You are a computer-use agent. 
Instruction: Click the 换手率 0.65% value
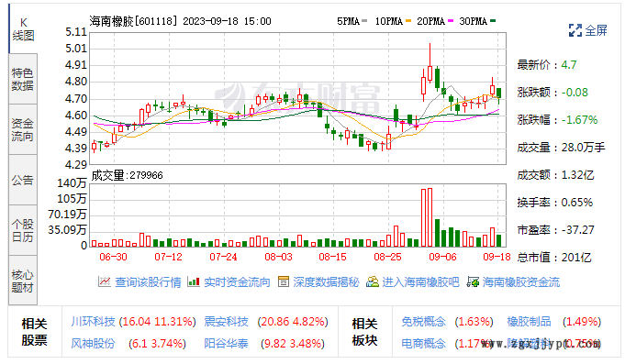click(x=576, y=203)
